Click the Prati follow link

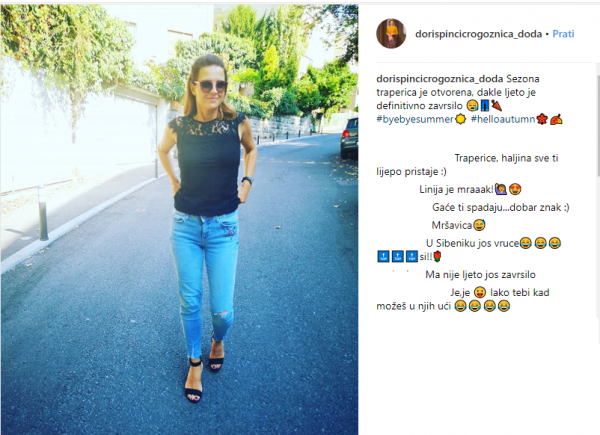point(563,34)
